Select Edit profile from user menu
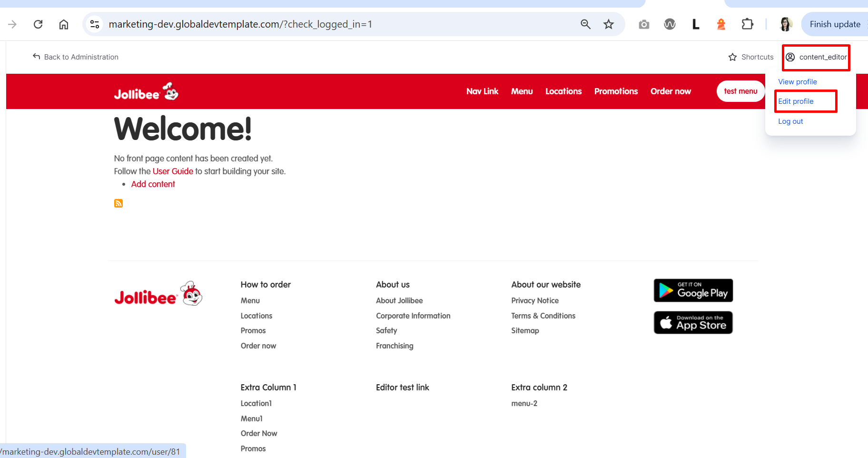The image size is (868, 458). point(796,101)
